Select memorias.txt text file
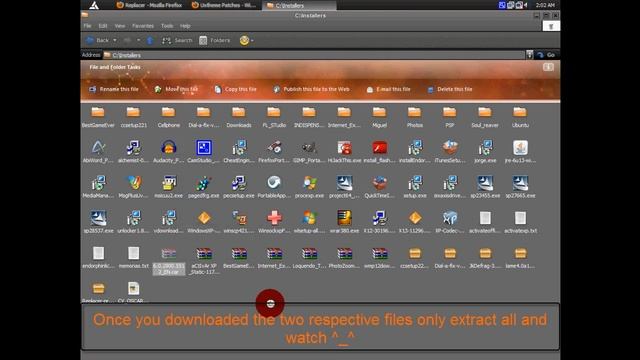The image size is (640, 360). [x=133, y=257]
